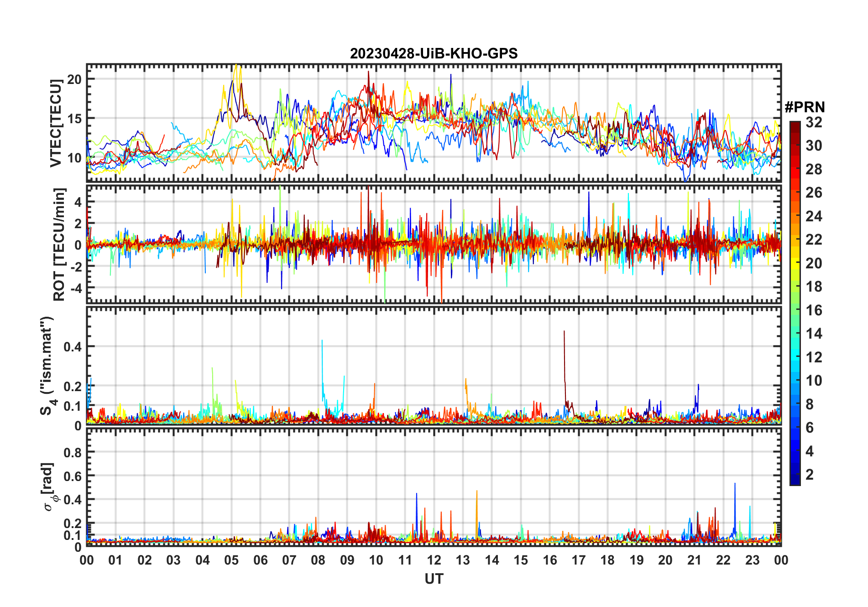Click the σφ[rad] y-axis label
Image resolution: width=868 pixels, height=607 pixels.
(49, 487)
